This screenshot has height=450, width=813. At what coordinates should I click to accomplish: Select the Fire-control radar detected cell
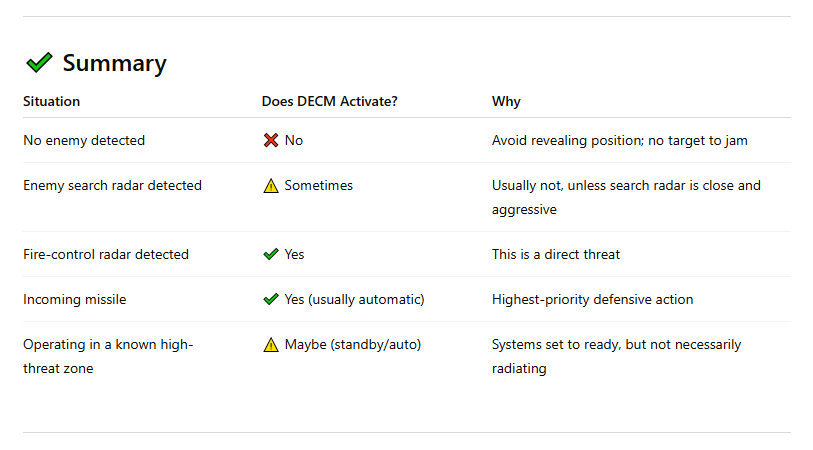(x=106, y=255)
